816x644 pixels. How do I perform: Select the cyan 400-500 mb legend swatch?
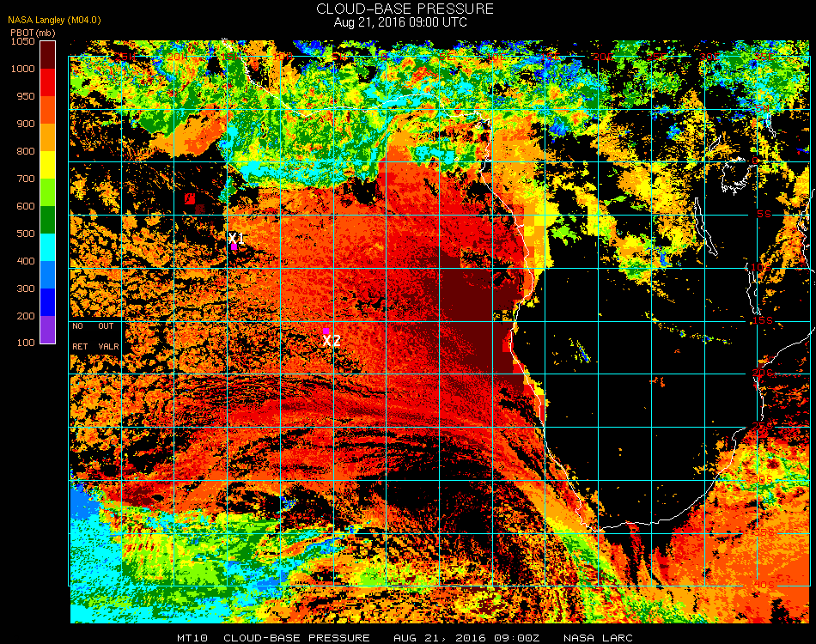coord(47,247)
